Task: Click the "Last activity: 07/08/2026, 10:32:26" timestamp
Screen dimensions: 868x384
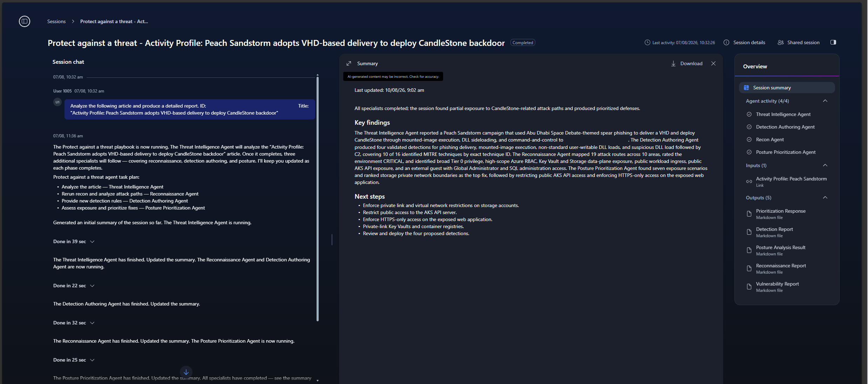Action: [684, 43]
